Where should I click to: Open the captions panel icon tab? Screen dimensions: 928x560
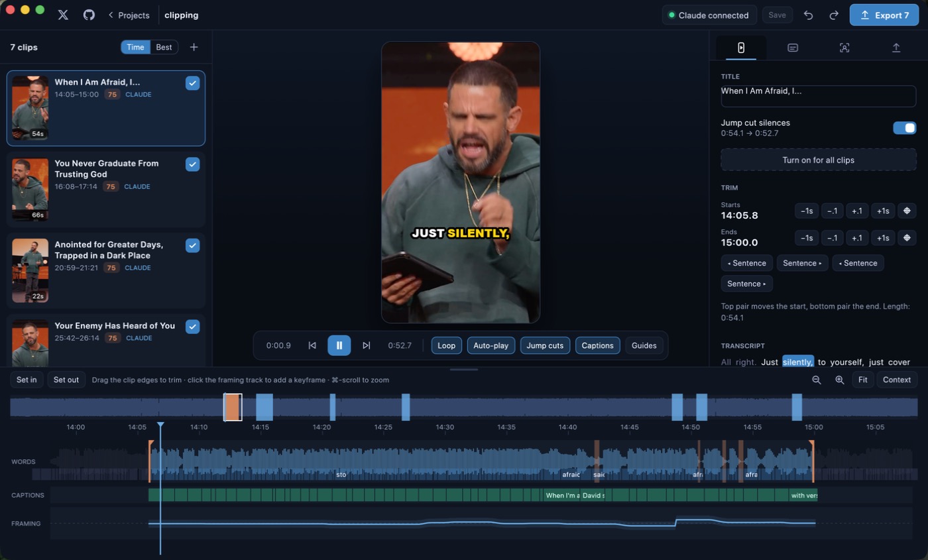coord(792,48)
